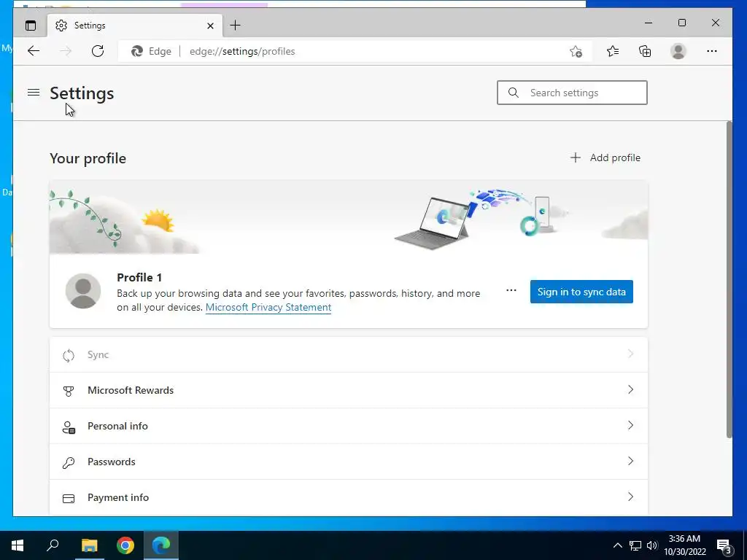Viewport: 747px width, 560px height.
Task: Open the notification center icon
Action: [x=724, y=545]
